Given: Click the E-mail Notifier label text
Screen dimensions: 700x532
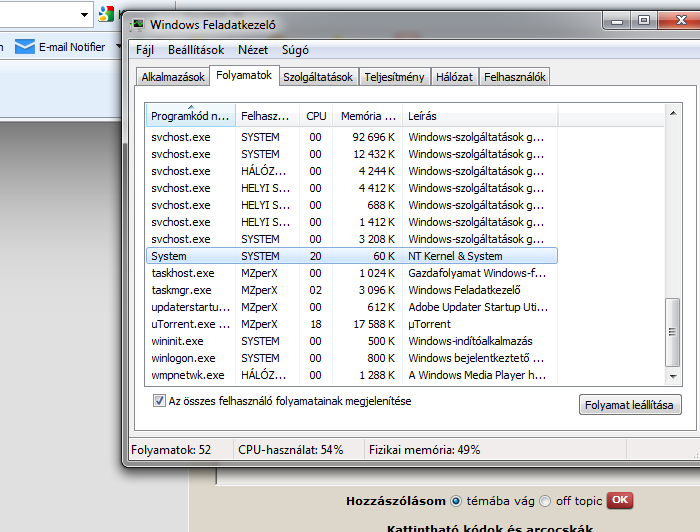Looking at the screenshot, I should tap(72, 47).
